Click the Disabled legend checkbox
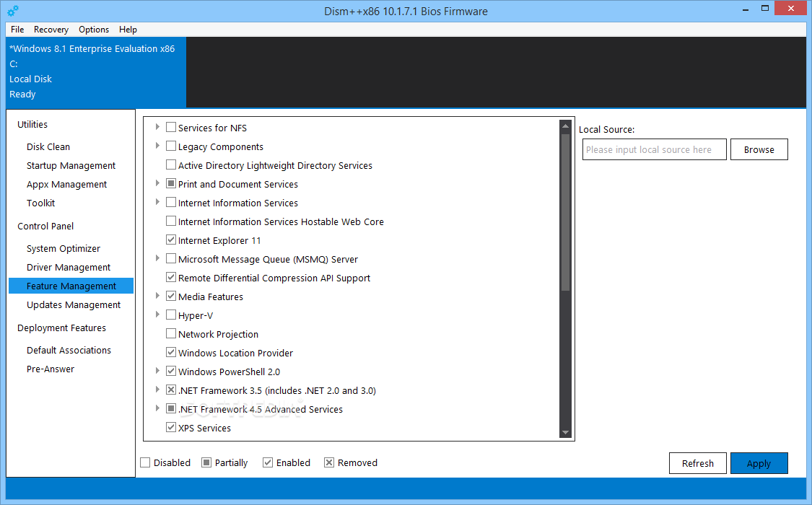This screenshot has height=505, width=812. click(x=146, y=462)
